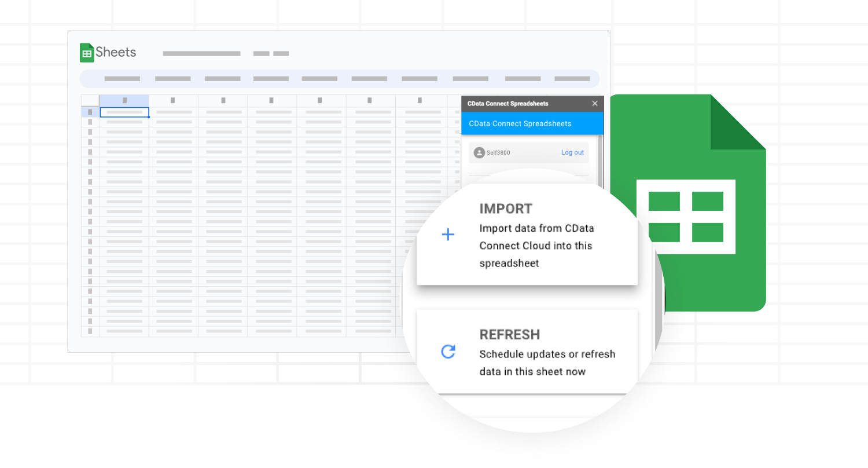Viewport: 868px width, 468px height.
Task: Select the highlighted cell A1
Action: pyautogui.click(x=124, y=112)
